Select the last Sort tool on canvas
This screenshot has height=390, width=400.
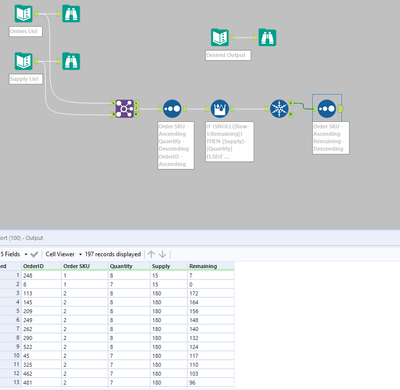327,109
